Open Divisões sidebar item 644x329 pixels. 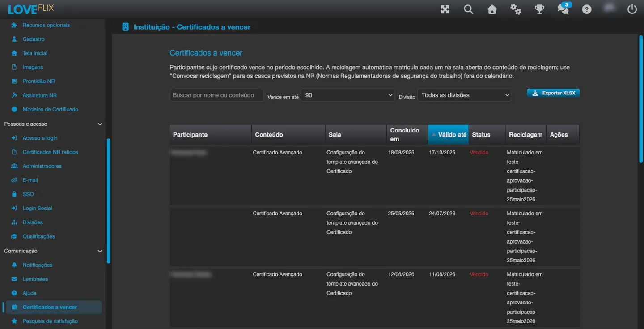[33, 222]
